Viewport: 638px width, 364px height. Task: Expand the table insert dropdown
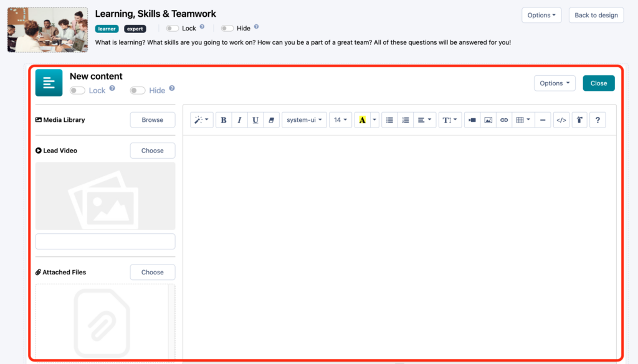pyautogui.click(x=523, y=120)
